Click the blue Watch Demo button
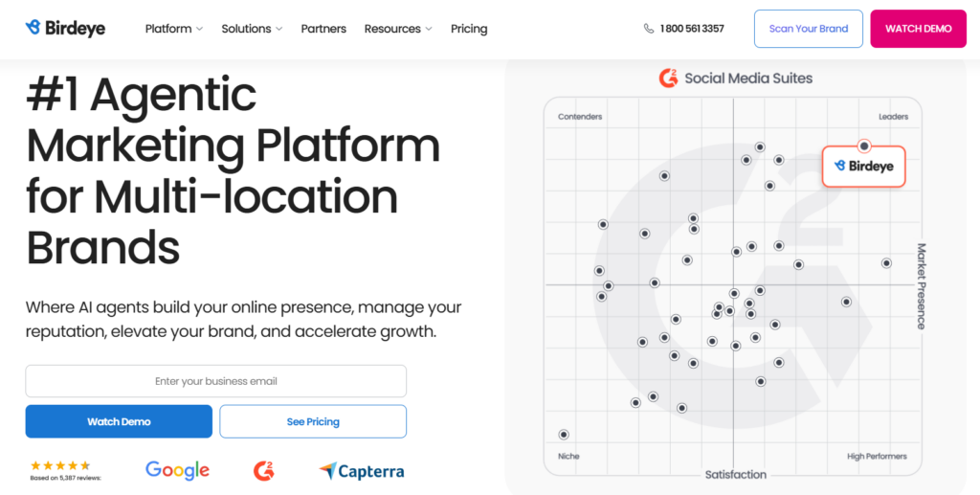 [x=119, y=421]
